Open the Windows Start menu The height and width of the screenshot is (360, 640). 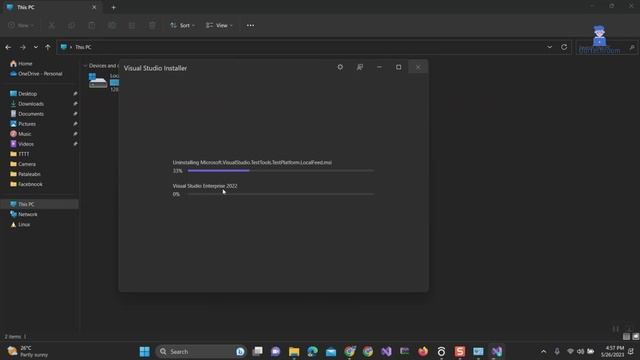pos(144,351)
